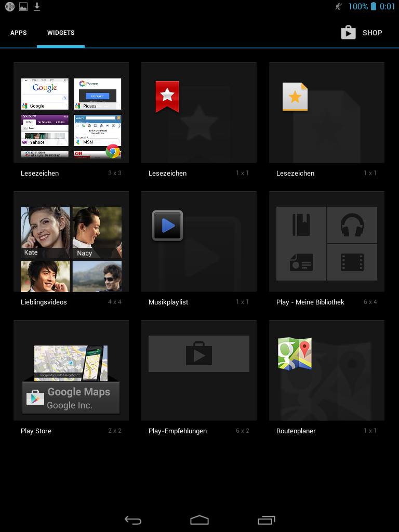Screen dimensions: 399x532
Task: Tap the red bookmark ribbon Lesezeichen widget icon
Action: tap(167, 97)
